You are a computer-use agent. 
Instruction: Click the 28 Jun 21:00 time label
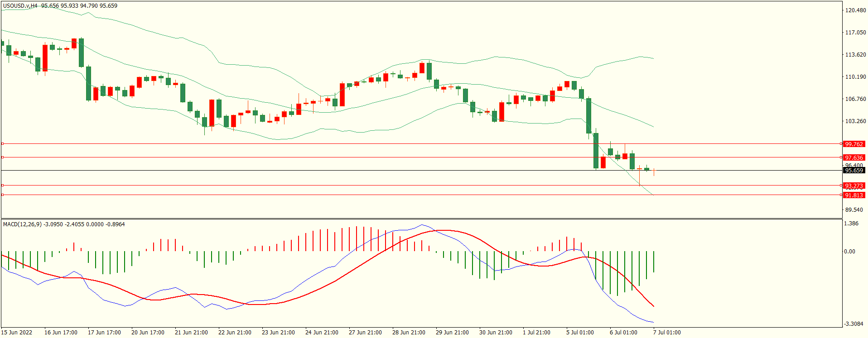(x=409, y=333)
